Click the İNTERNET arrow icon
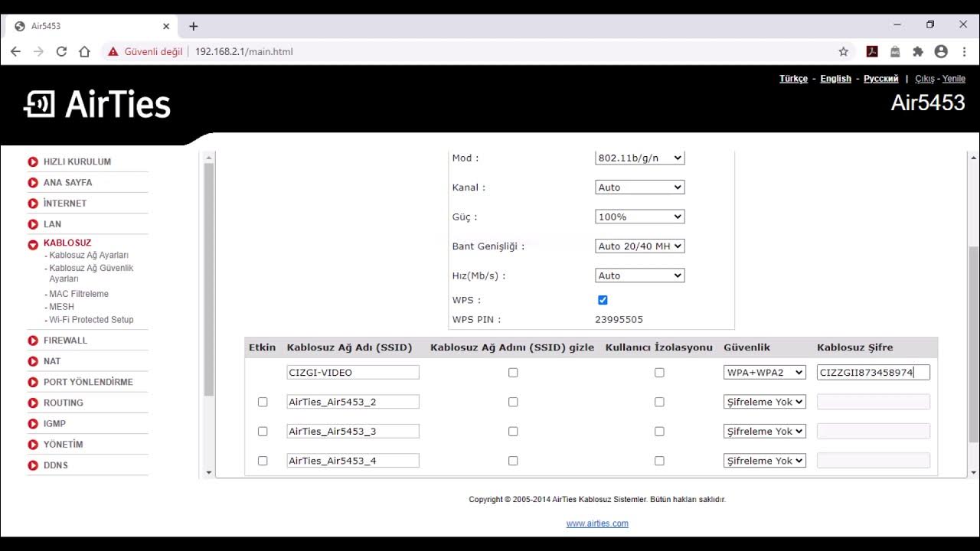Image resolution: width=980 pixels, height=551 pixels. coord(33,204)
